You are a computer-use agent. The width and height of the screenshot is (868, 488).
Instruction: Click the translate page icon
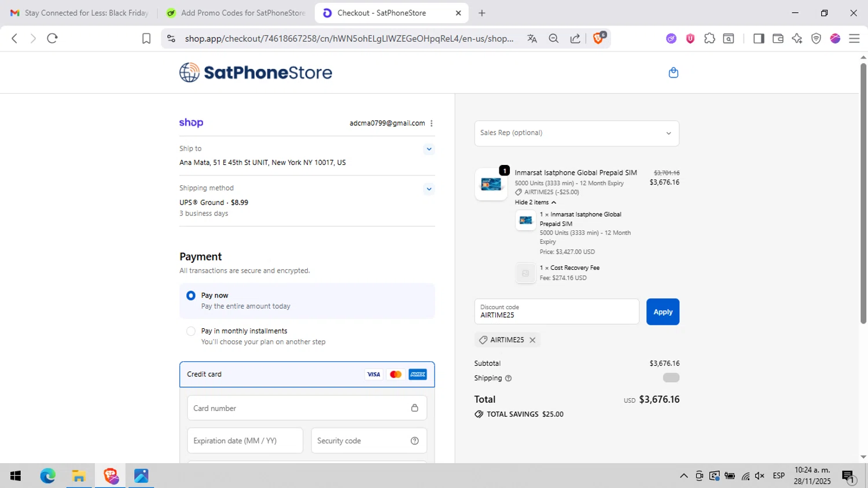click(532, 38)
